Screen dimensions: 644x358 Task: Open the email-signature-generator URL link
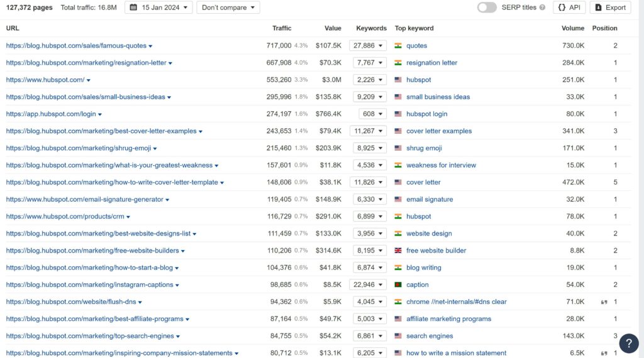click(85, 199)
